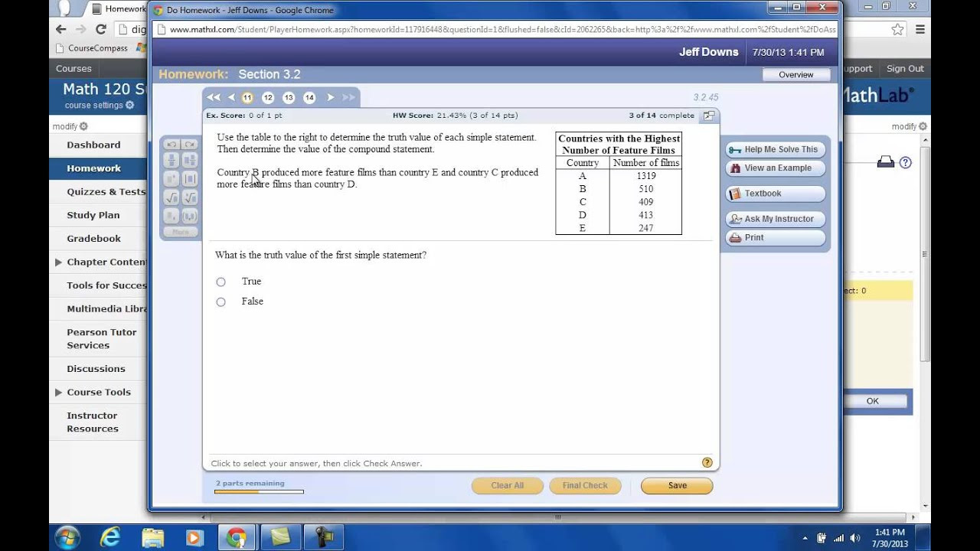
Task: Select the square root template icon
Action: click(172, 197)
